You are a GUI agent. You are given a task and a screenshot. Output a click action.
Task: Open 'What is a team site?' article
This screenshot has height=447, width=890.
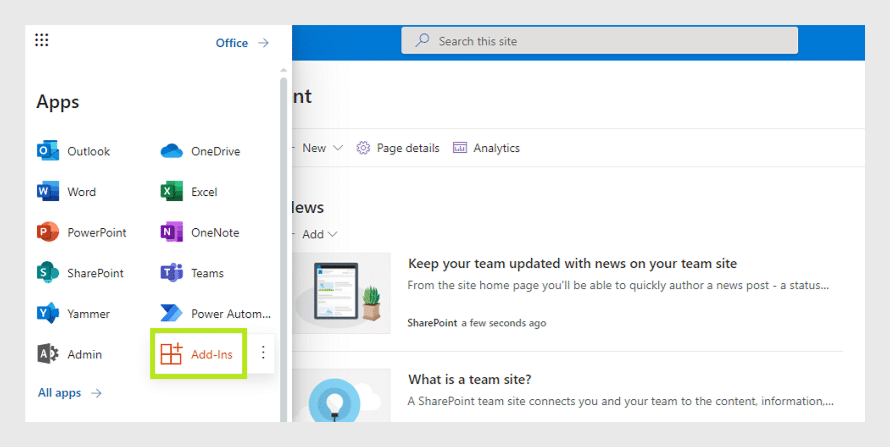click(469, 379)
